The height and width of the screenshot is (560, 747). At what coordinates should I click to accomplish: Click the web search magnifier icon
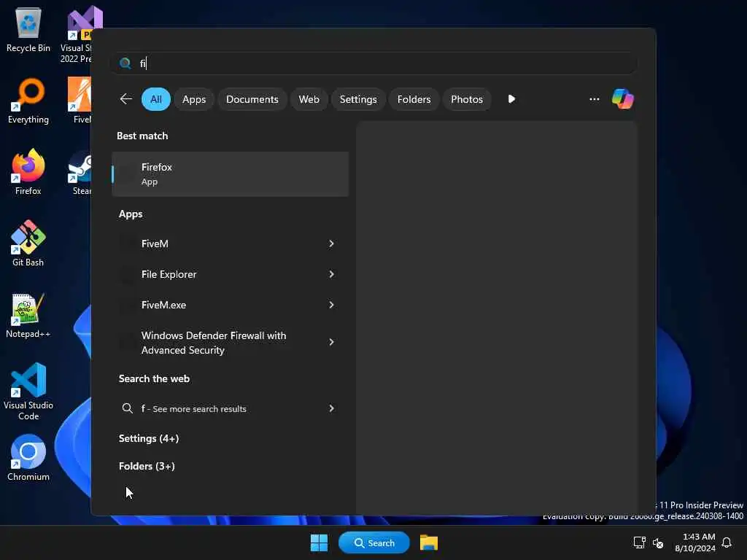pos(127,408)
